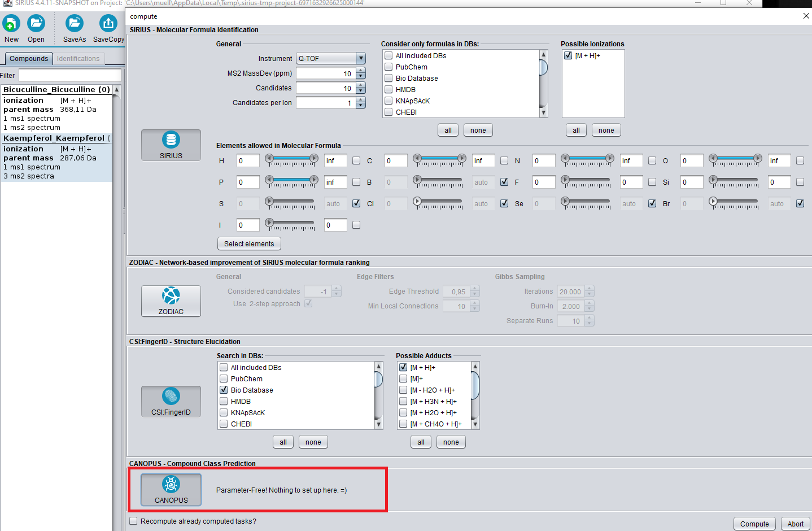Check PubChem in CSI:FingerID search databases

[224, 378]
